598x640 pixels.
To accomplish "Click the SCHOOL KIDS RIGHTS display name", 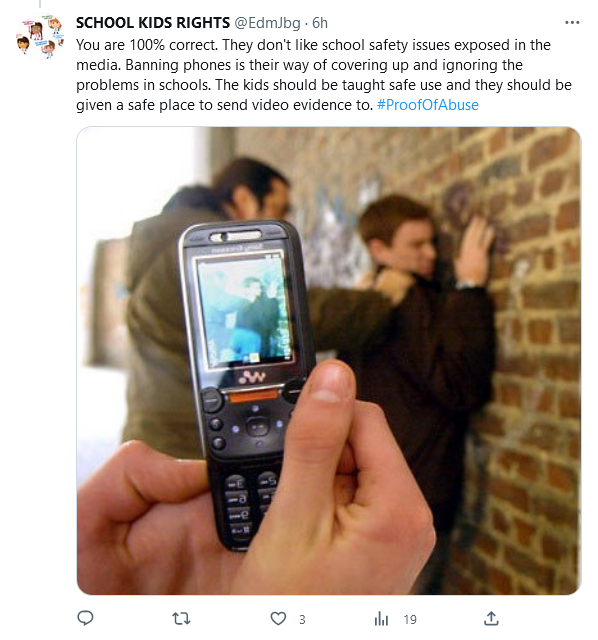I will (153, 23).
